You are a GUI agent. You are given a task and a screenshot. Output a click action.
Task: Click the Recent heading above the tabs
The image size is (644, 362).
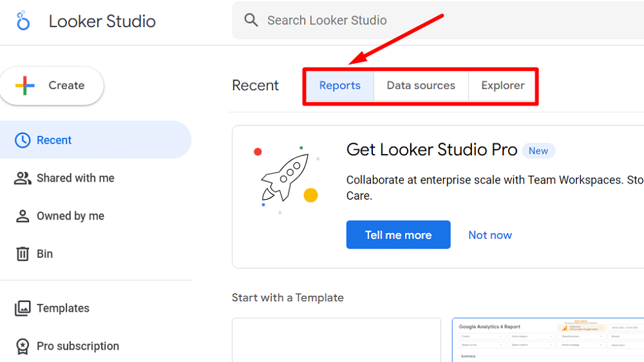256,86
